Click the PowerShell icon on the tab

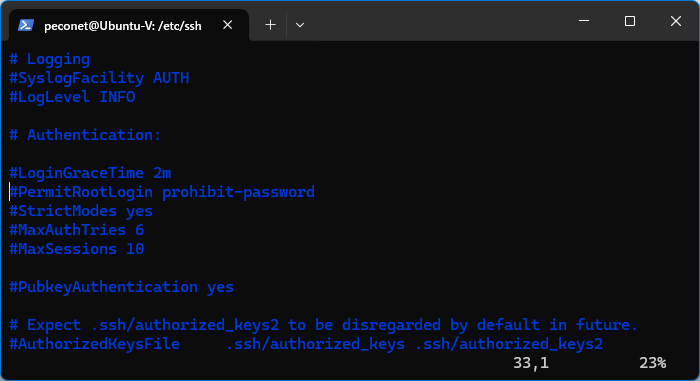(x=26, y=25)
